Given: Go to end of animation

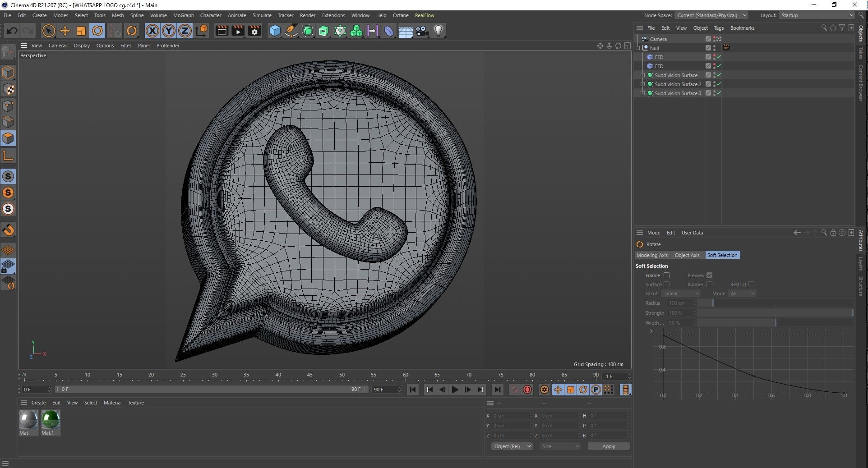Looking at the screenshot, I should (497, 390).
